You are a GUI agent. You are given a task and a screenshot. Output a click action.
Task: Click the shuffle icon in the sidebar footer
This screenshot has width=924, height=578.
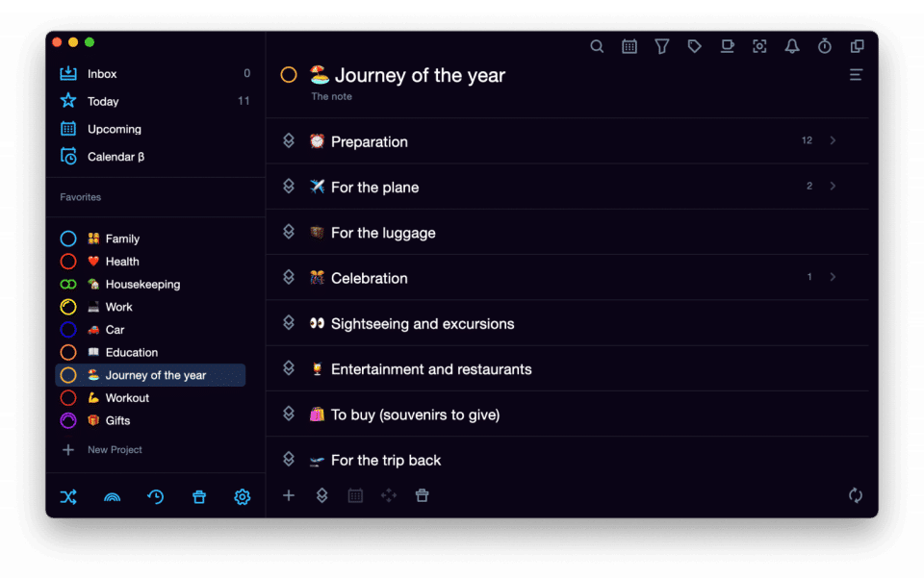[68, 497]
